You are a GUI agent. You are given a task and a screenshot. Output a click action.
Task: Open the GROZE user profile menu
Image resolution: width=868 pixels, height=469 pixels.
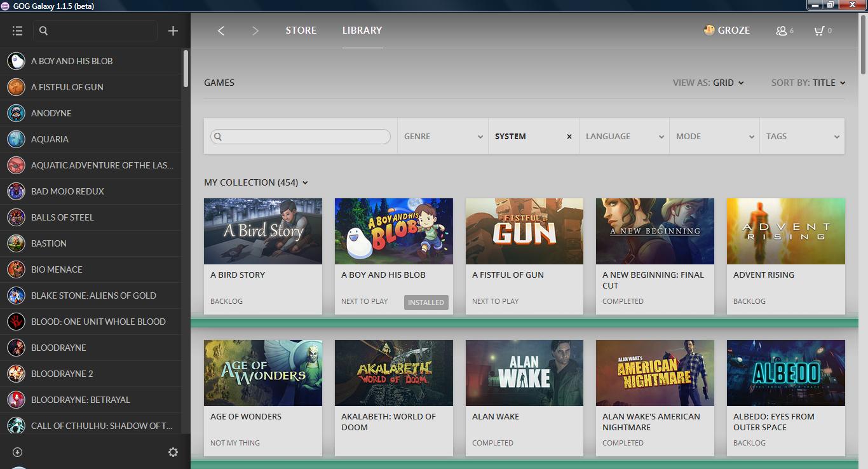[727, 30]
